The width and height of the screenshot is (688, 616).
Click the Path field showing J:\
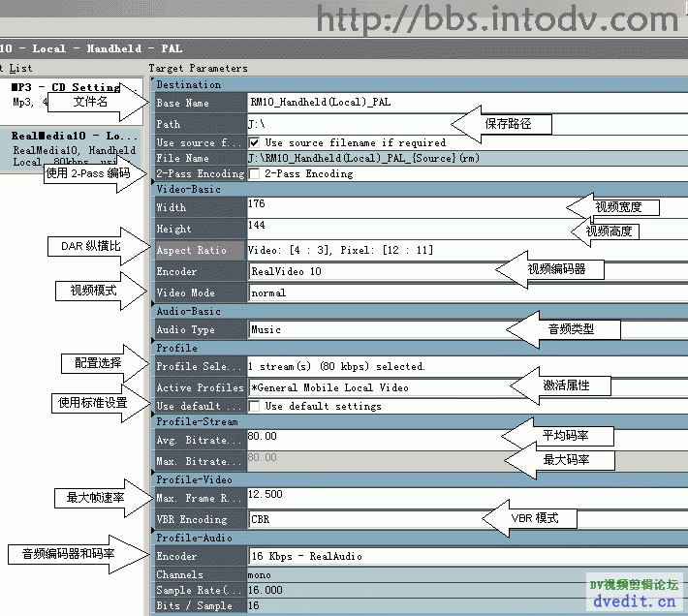467,125
